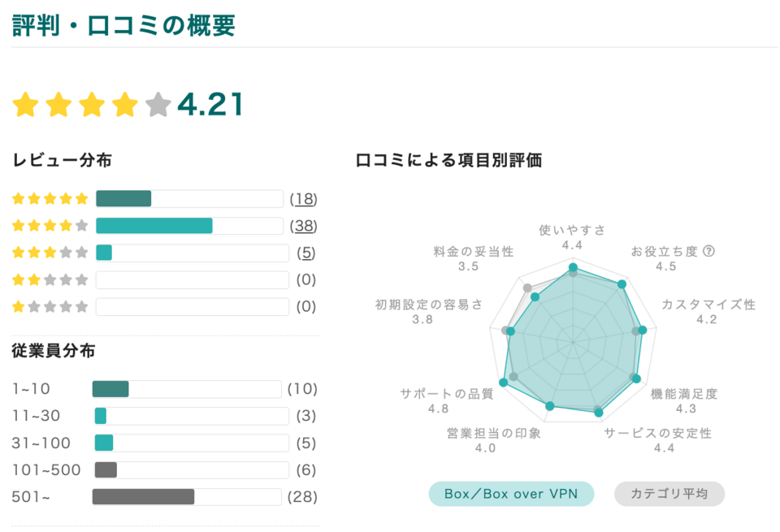Click the help icon beside お役立ち度
Image resolution: width=780 pixels, height=532 pixels.
click(x=709, y=251)
